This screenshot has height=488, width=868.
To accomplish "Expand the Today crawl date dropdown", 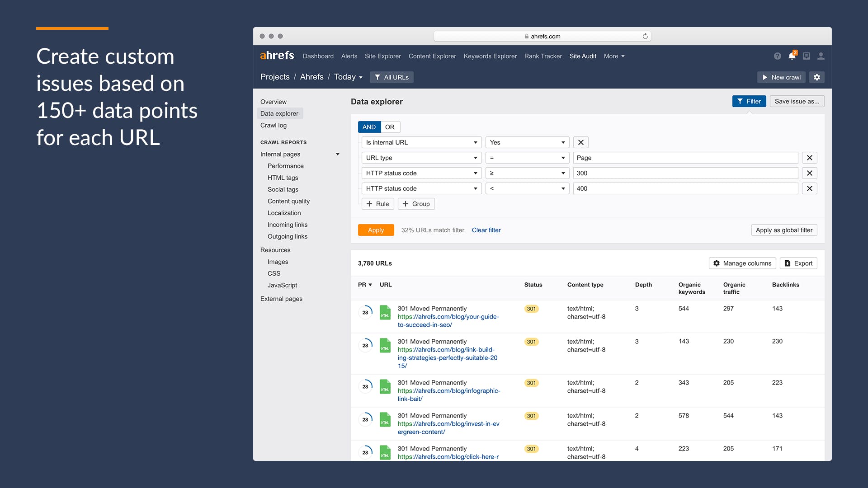I will [x=348, y=77].
